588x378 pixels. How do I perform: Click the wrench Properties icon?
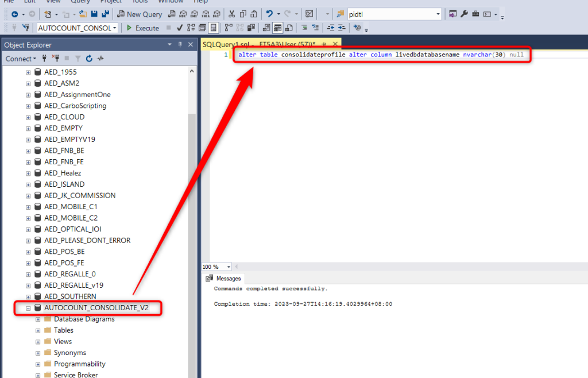pos(464,14)
